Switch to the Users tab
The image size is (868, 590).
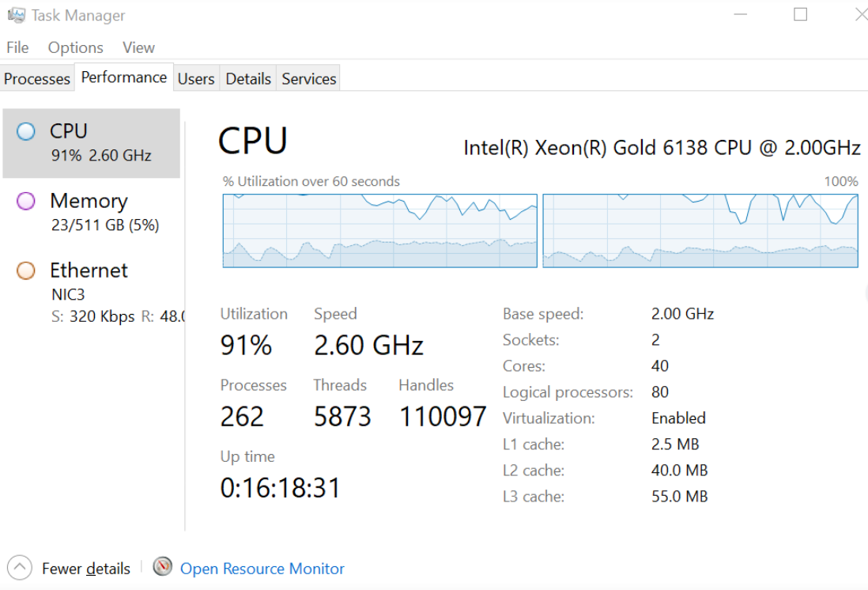point(195,78)
